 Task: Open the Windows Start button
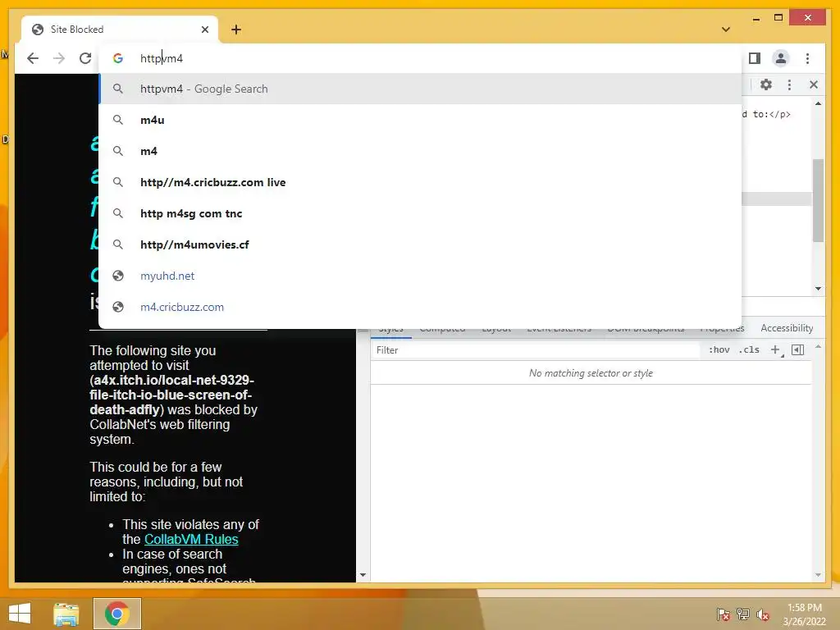[x=20, y=614]
